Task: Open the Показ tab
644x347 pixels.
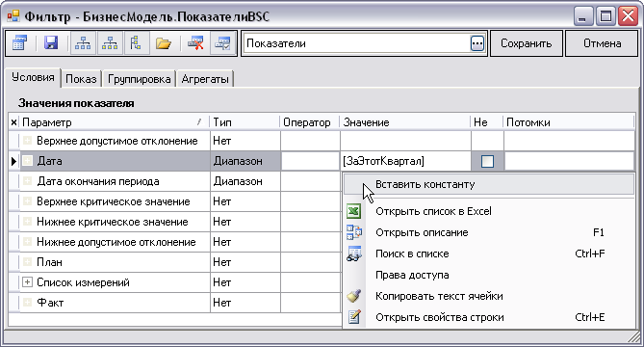Action: (x=81, y=79)
